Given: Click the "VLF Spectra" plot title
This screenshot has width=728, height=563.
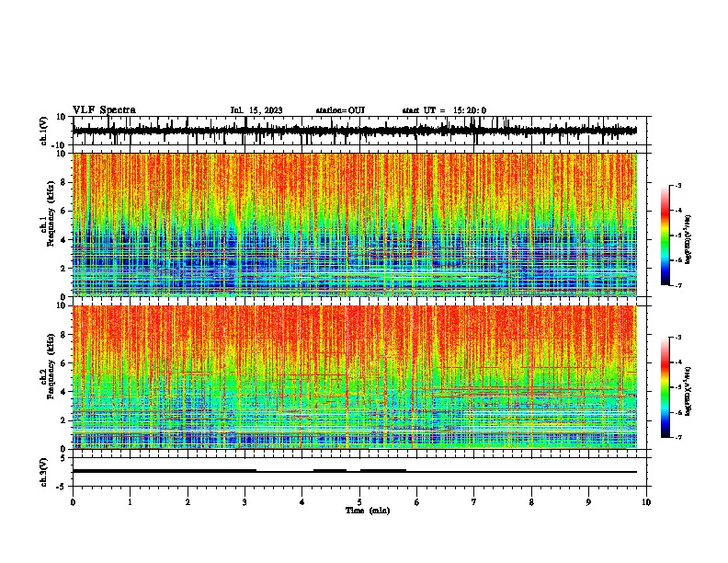Looking at the screenshot, I should pyautogui.click(x=104, y=110).
